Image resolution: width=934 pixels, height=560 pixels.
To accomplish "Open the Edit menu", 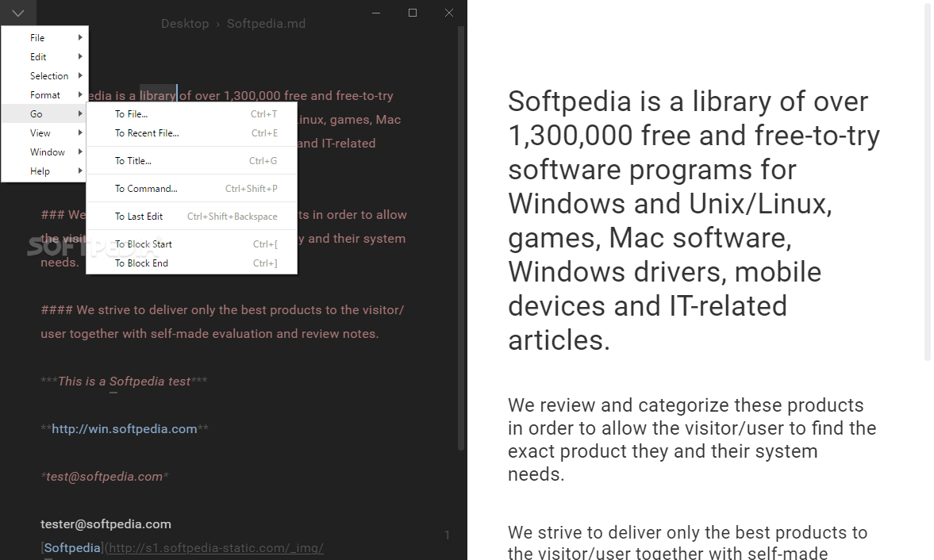I will (44, 56).
